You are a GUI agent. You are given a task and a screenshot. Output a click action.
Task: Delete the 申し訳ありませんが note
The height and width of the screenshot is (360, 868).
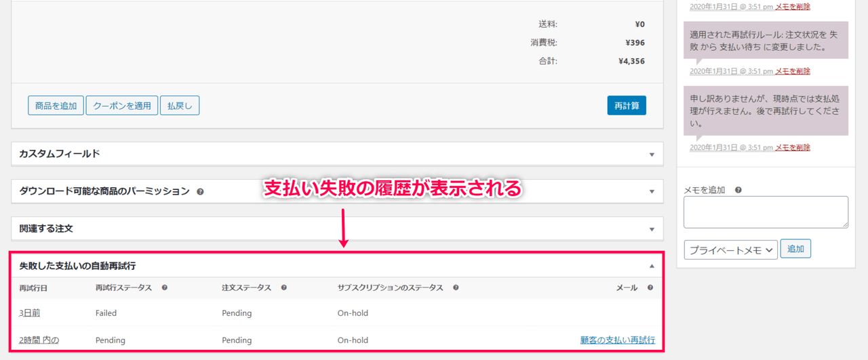[x=793, y=148]
